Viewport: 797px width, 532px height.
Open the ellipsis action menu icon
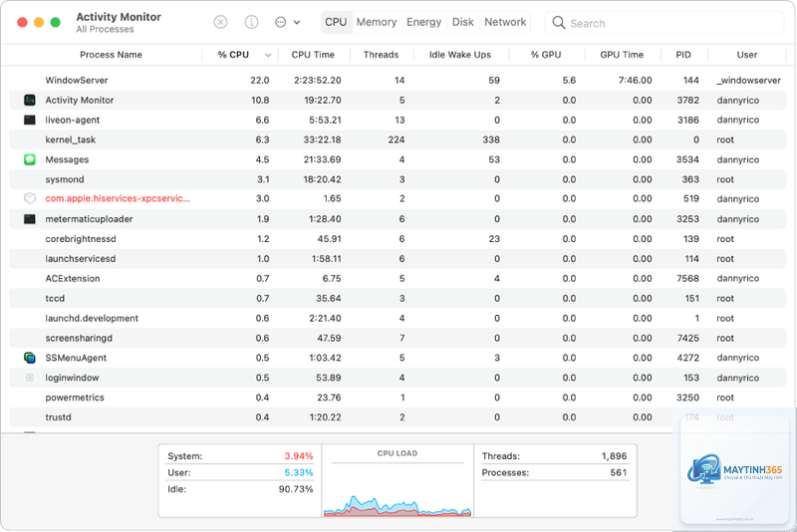point(280,22)
